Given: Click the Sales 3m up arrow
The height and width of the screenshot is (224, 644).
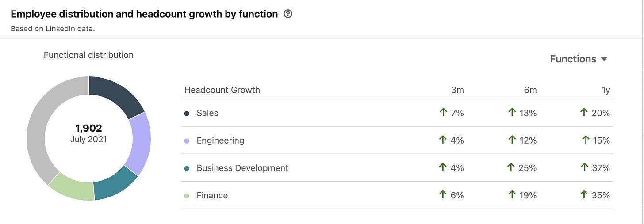Looking at the screenshot, I should pyautogui.click(x=443, y=113).
